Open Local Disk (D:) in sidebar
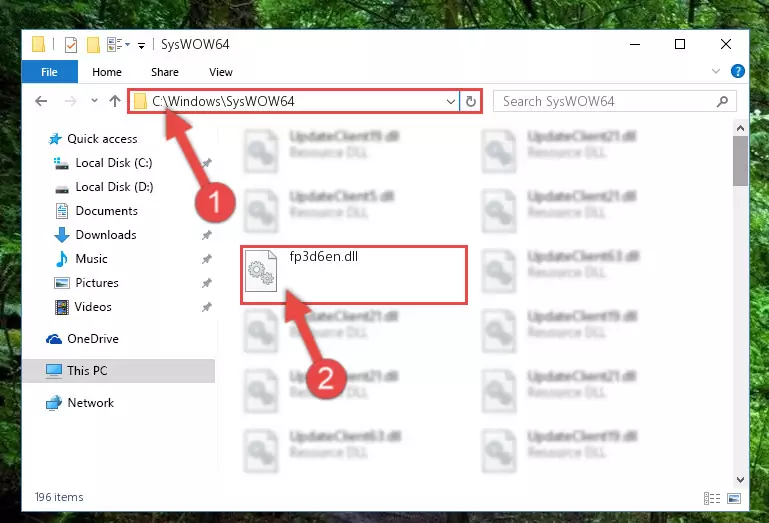 coord(114,187)
